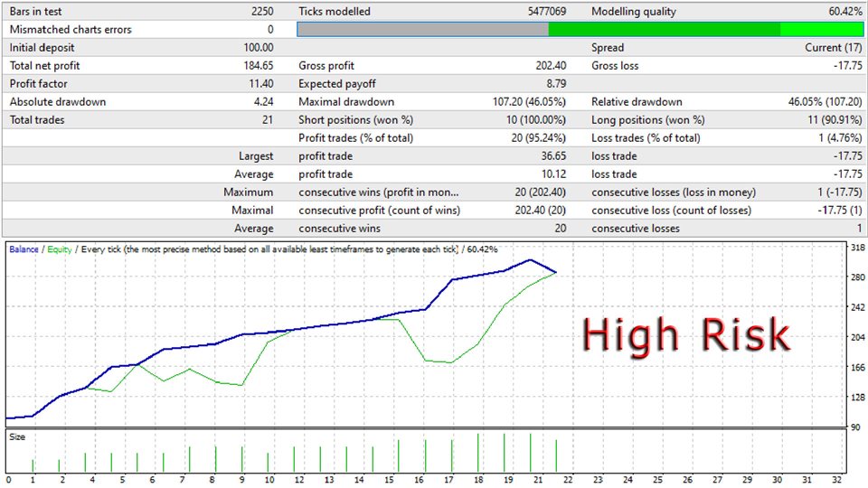
Task: Click consecutive loss value -17.75 (1)
Action: click(840, 211)
